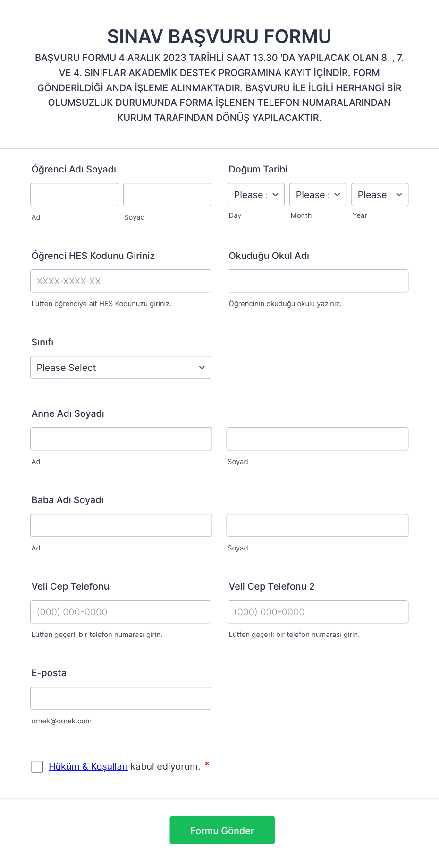This screenshot has width=439, height=868.
Task: Click the Day dropdown chevron arrow
Action: point(274,194)
